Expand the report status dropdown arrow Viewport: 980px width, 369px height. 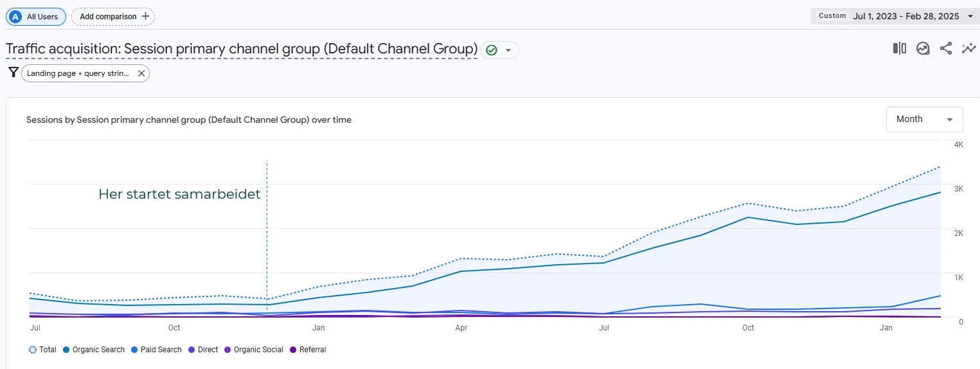point(508,50)
